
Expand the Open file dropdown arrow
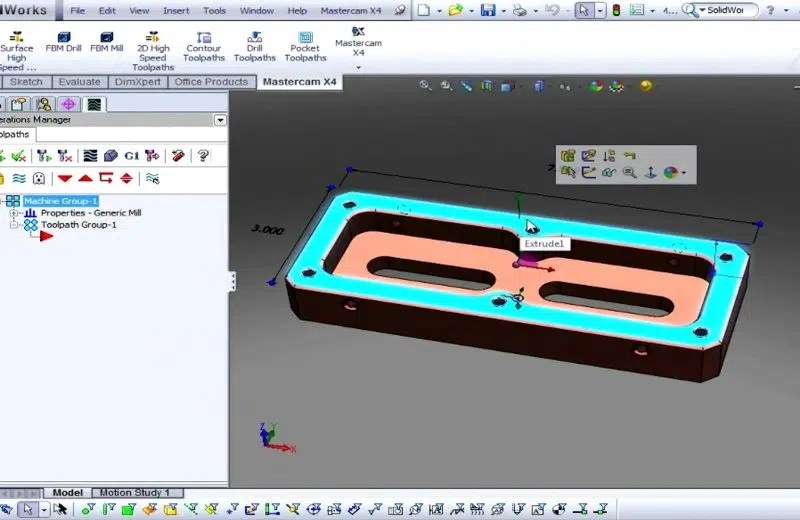click(x=471, y=10)
